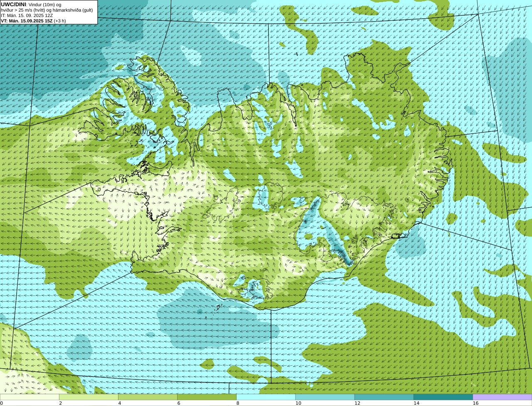Click the 'UWC/DINI' title text

click(13, 5)
